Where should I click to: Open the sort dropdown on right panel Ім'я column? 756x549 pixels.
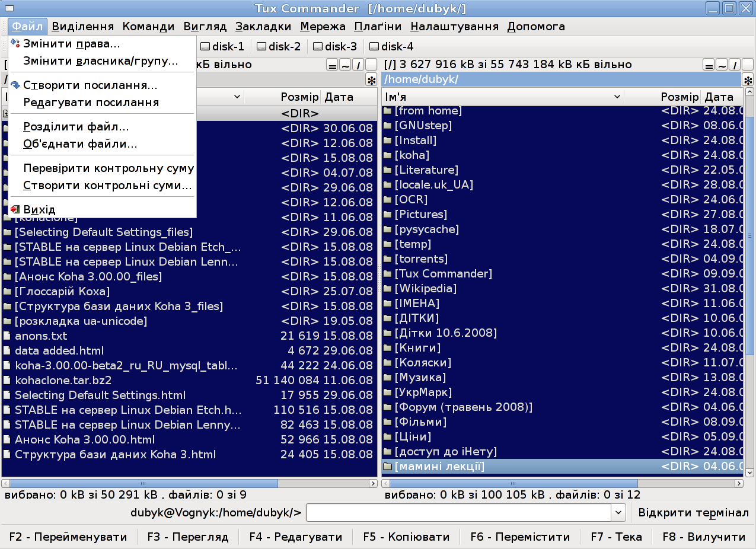617,96
